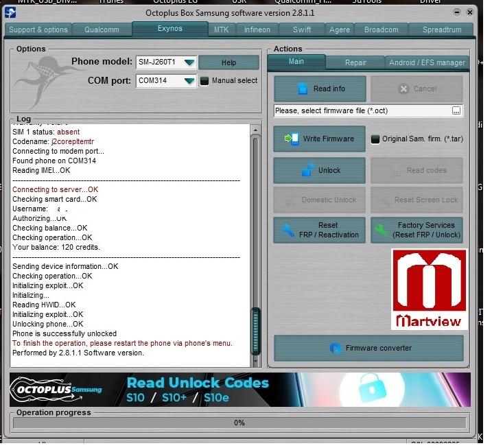Viewport: 492px width, 448px height.
Task: Click log line 'Your balance: 120 credits.'
Action: pos(56,249)
